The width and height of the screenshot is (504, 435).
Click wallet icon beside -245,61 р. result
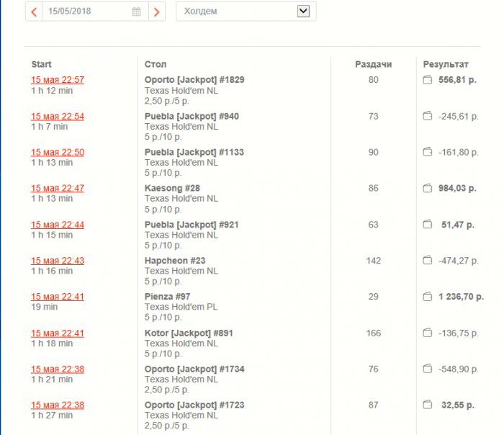pyautogui.click(x=427, y=116)
